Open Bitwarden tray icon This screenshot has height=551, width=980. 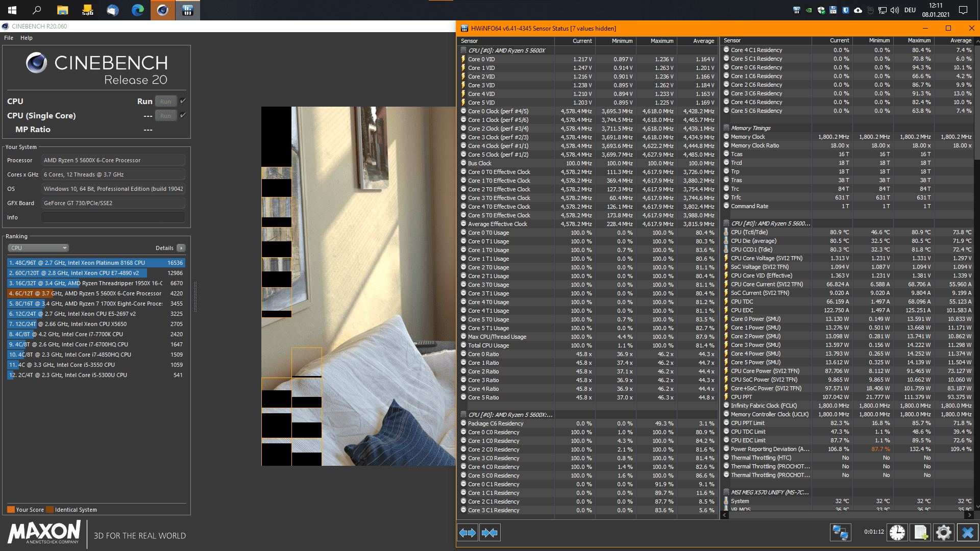coord(846,10)
